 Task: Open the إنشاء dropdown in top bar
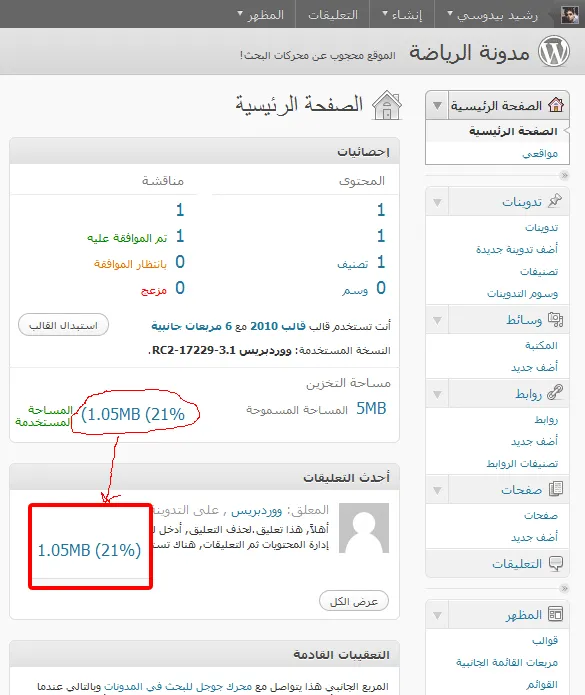(x=402, y=15)
